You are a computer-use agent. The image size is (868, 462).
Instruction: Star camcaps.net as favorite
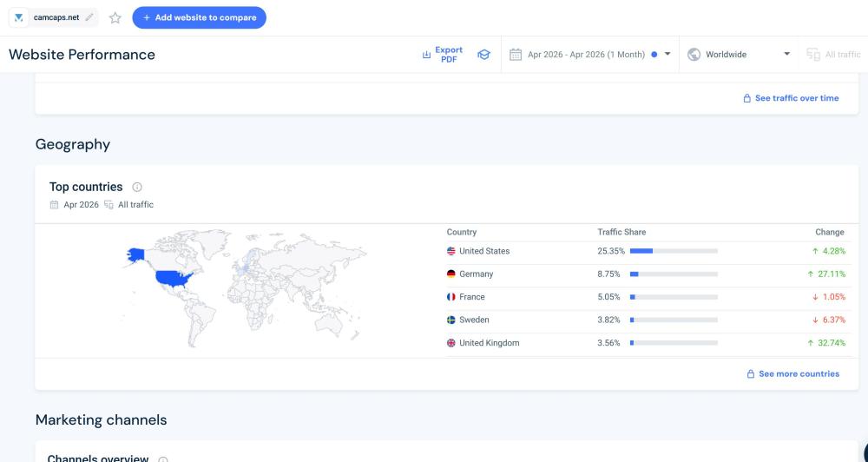pos(115,17)
